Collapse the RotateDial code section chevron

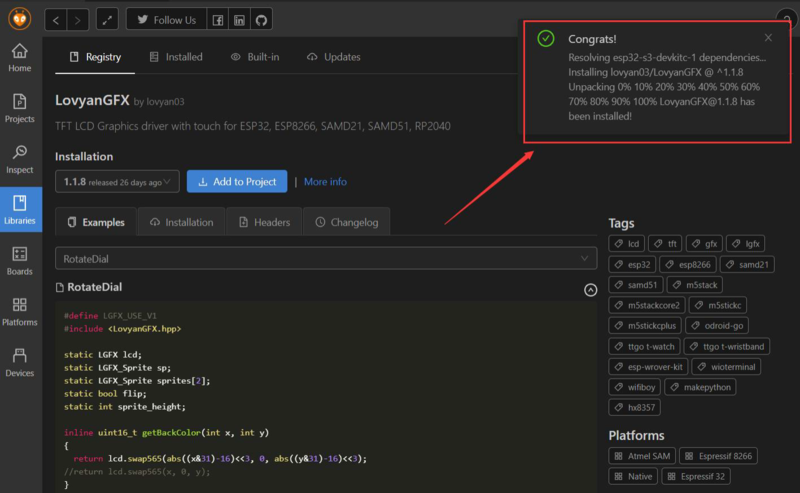[x=590, y=289]
